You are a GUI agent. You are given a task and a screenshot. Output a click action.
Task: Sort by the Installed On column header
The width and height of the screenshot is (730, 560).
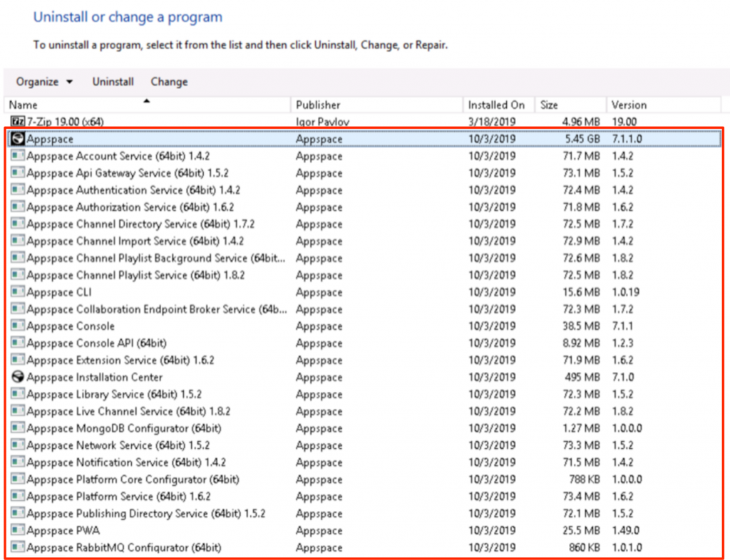pos(499,105)
